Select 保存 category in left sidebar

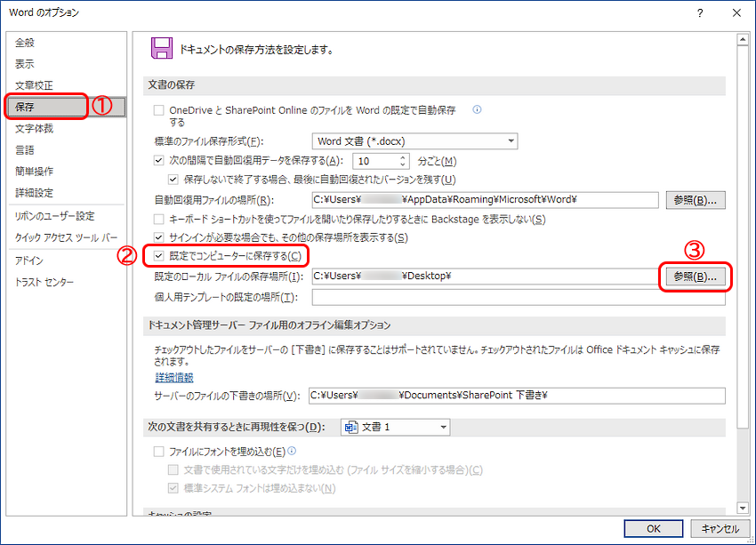point(25,107)
